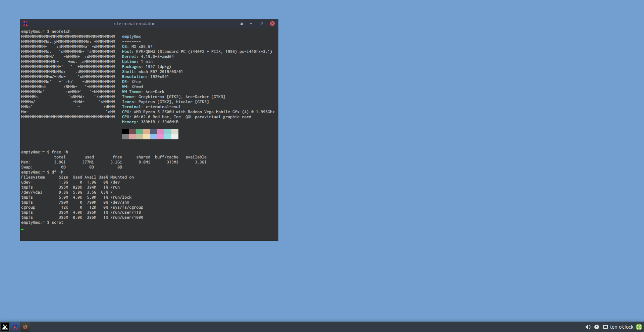Click the 'Shell: mksh R57' line
This screenshot has width=644, height=332.
153,72
